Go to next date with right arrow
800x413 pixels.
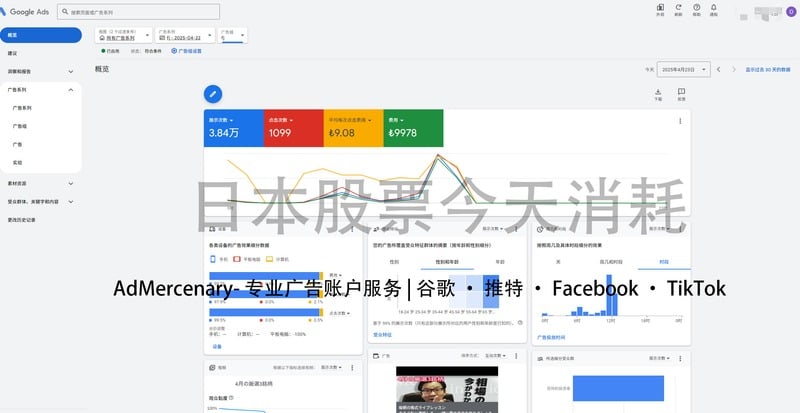[734, 69]
